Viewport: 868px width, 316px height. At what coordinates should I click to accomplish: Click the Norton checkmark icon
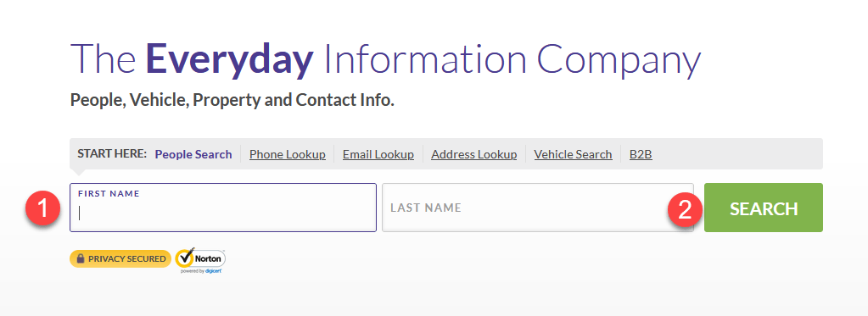(x=186, y=258)
